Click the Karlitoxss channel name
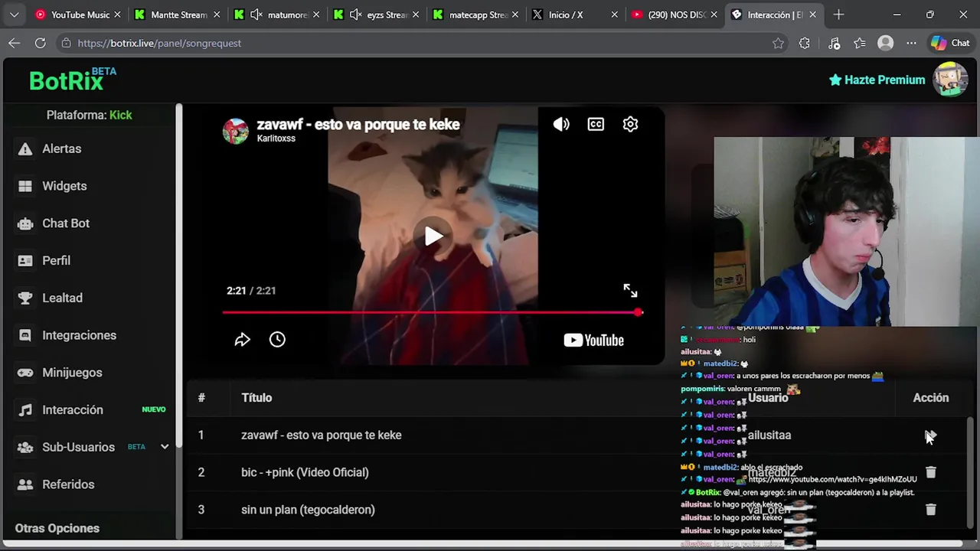980x551 pixels. (276, 139)
